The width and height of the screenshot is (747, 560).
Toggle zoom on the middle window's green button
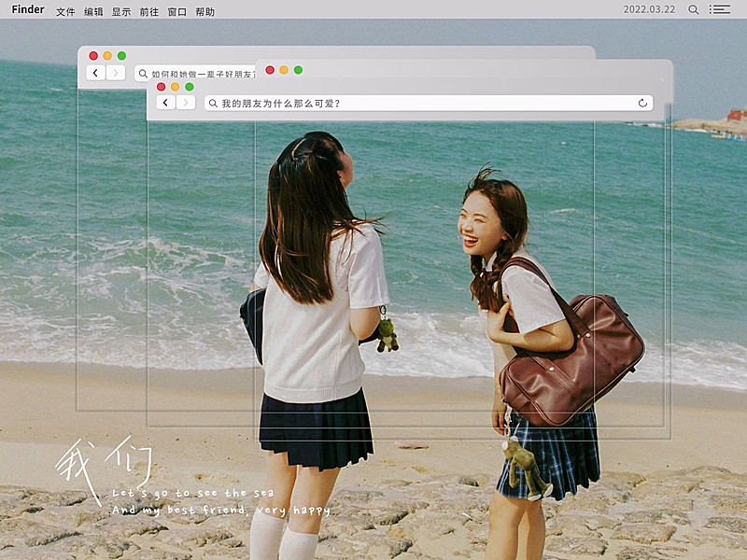pyautogui.click(x=298, y=70)
